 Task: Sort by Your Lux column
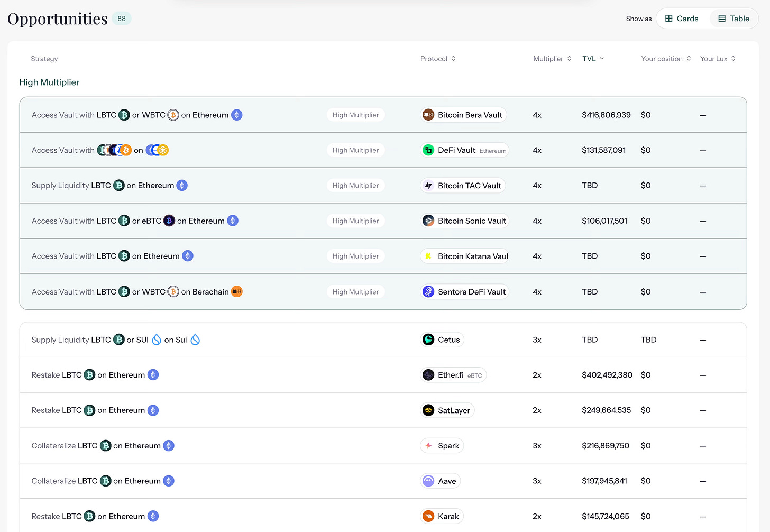coord(718,59)
